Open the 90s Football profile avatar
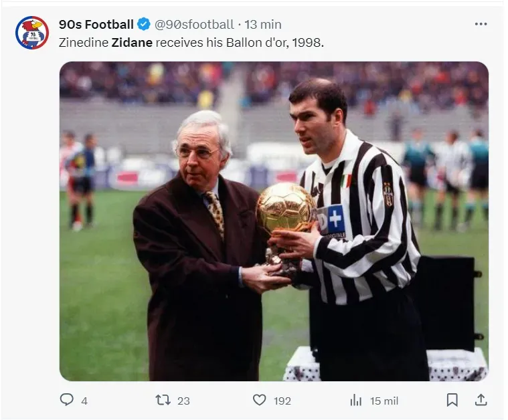Viewport: 508px width, 420px height. [x=32, y=33]
